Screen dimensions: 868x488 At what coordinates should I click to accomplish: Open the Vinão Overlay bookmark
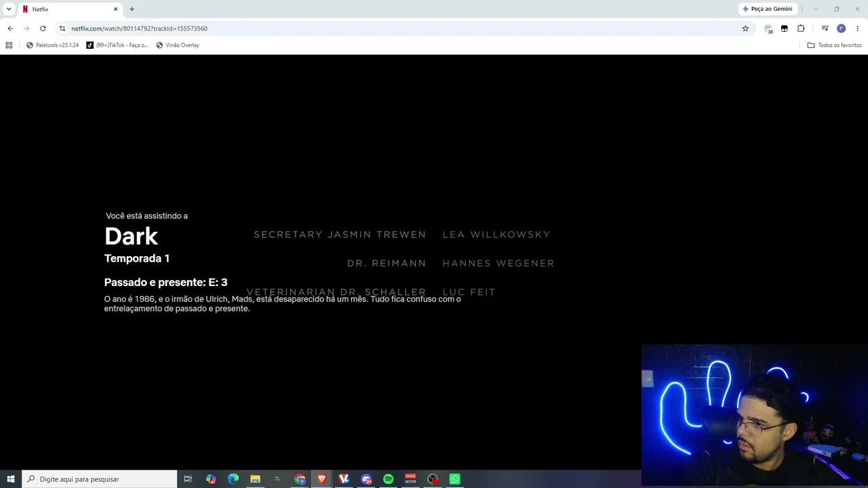[x=178, y=45]
